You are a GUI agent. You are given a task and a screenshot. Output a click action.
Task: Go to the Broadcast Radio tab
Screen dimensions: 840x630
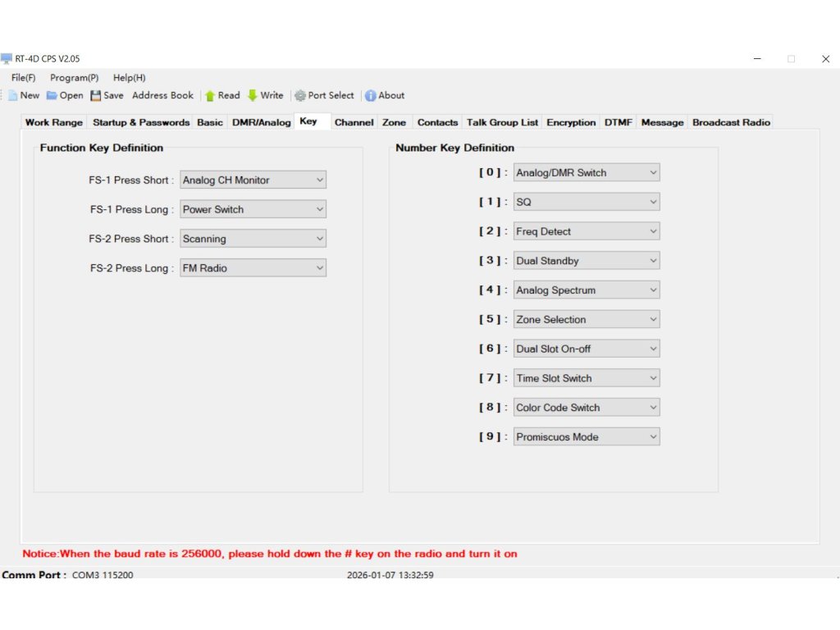[x=731, y=122]
